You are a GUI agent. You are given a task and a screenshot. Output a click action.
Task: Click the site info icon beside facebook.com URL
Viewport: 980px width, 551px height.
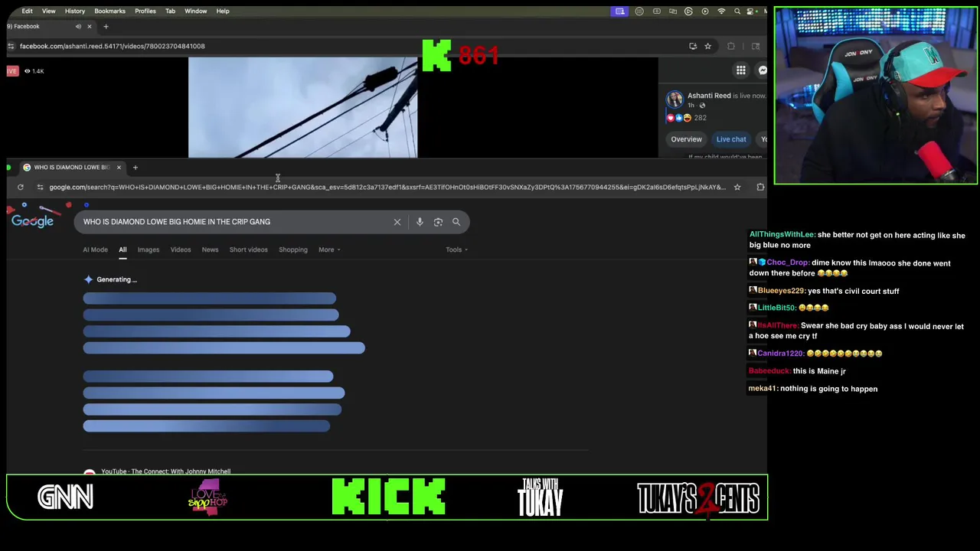coord(11,46)
